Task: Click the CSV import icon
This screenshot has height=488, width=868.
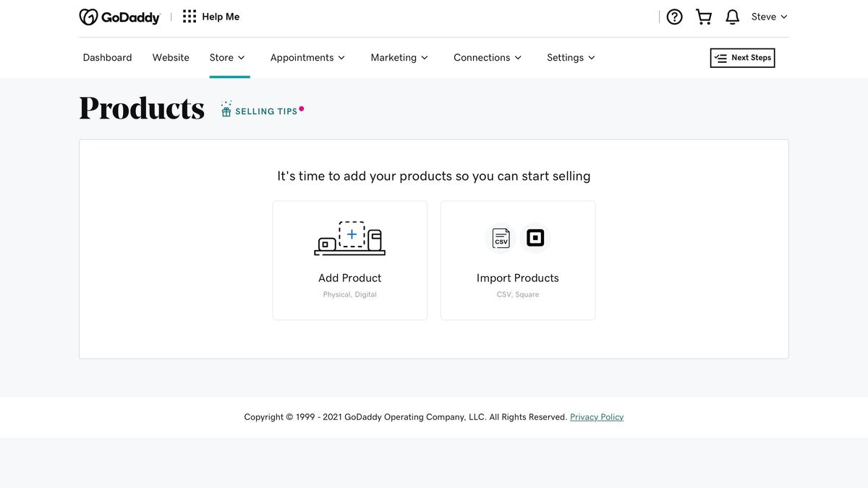Action: click(x=501, y=237)
